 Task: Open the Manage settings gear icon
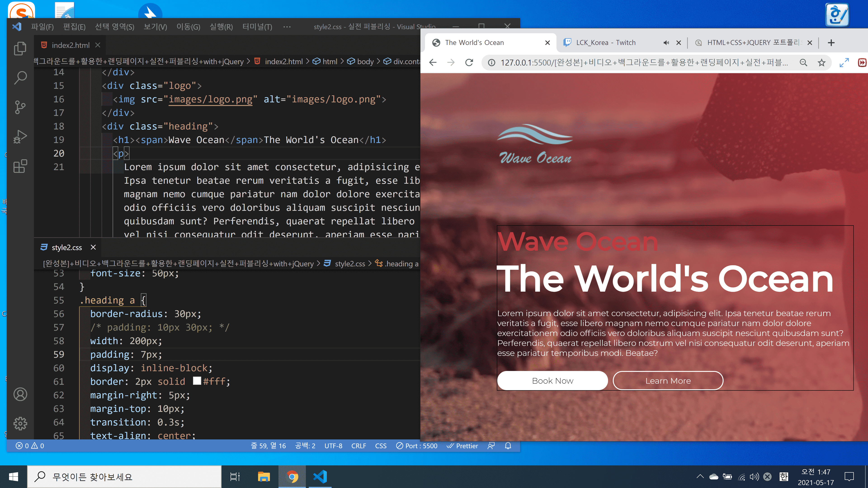coord(20,423)
